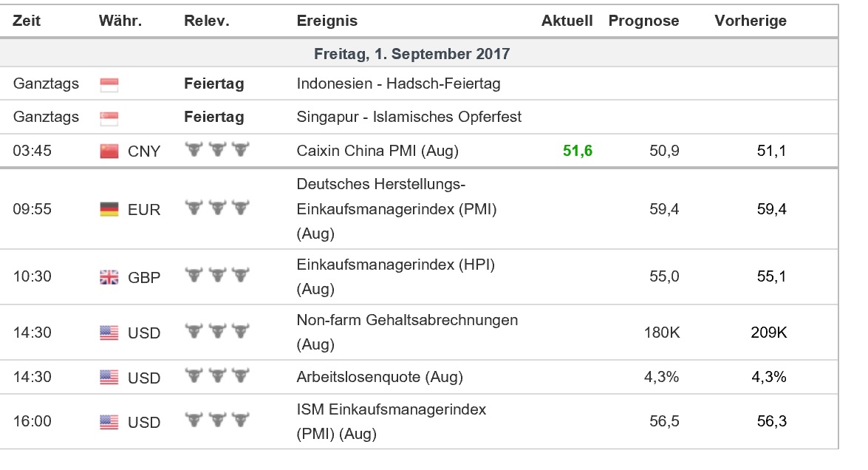This screenshot has height=470, width=868.
Task: Open Non-farm Gehaltsabrechnungen (Aug) event
Action: [x=407, y=321]
